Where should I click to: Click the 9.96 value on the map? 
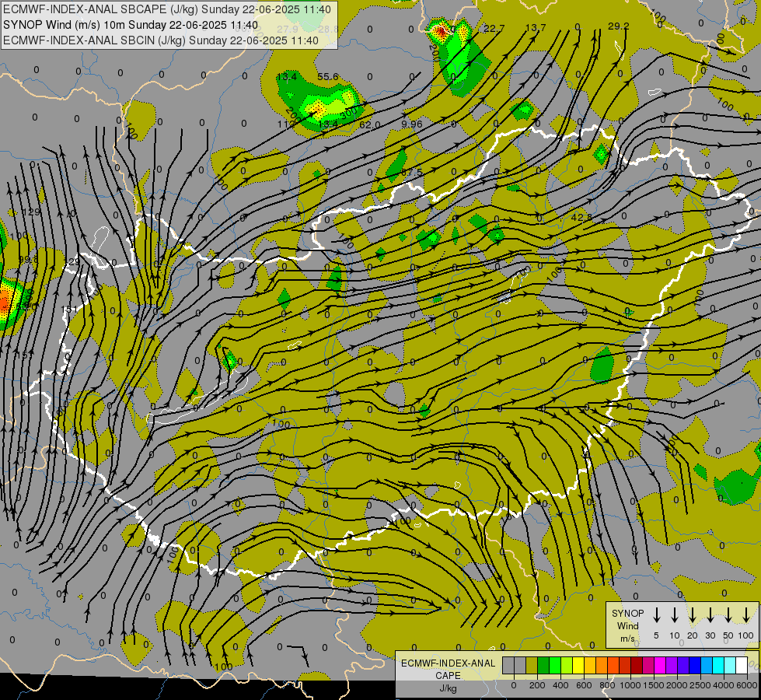point(411,124)
